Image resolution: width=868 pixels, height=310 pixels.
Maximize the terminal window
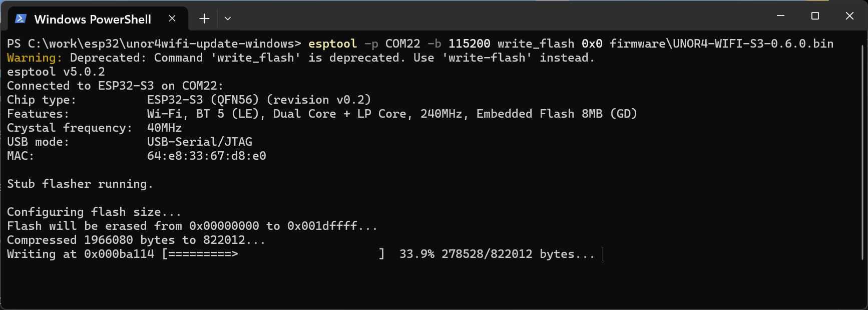pyautogui.click(x=815, y=16)
